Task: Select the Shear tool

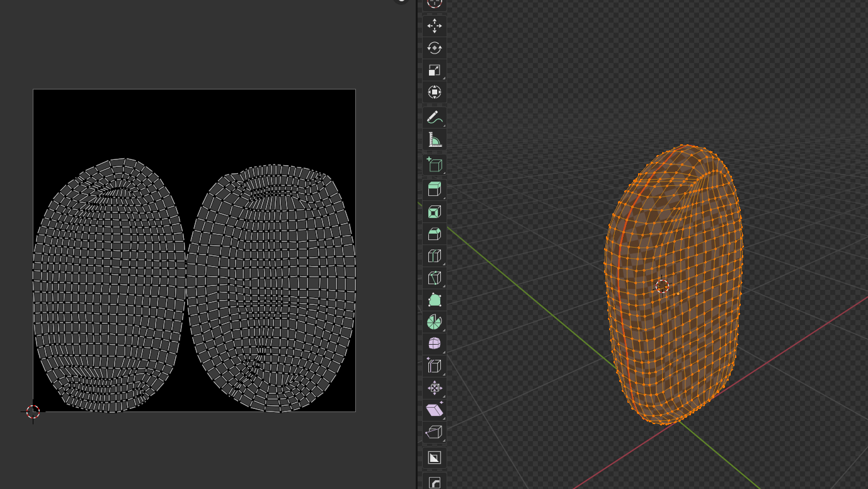Action: point(435,410)
